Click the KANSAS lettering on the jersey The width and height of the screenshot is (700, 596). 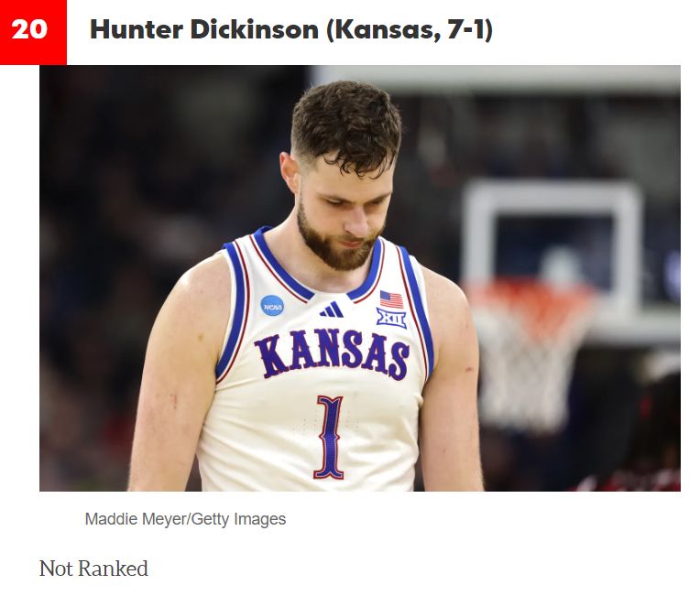(332, 354)
